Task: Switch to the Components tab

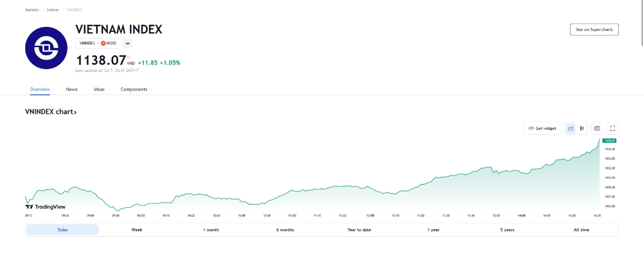Action: pos(134,89)
